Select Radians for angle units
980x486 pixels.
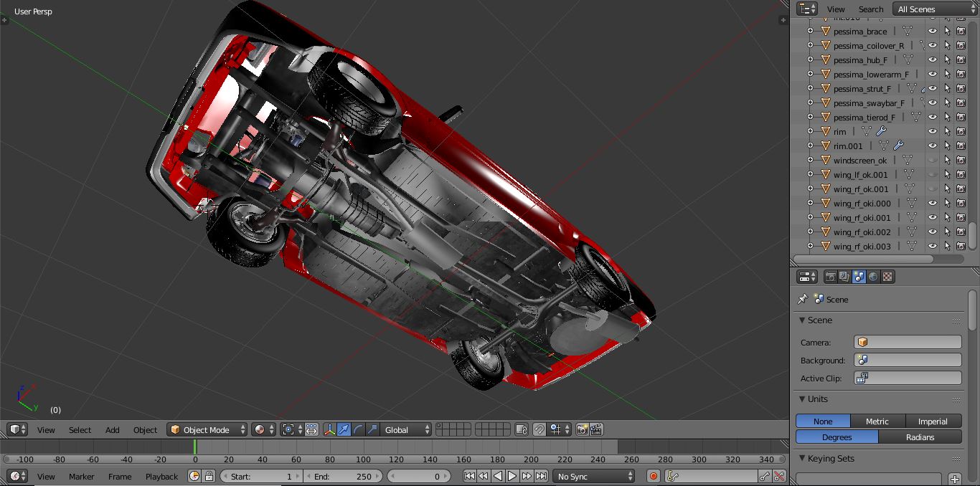(920, 437)
